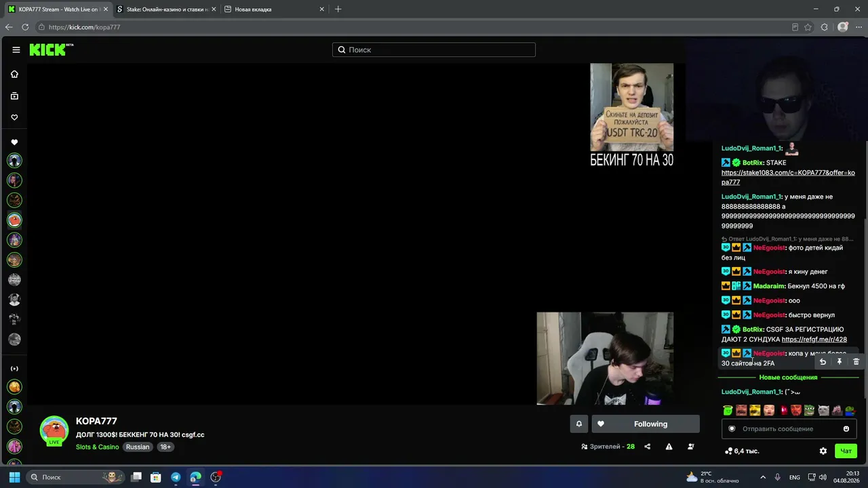The height and width of the screenshot is (488, 868).
Task: Insert the green halo emote
Action: [x=728, y=410]
